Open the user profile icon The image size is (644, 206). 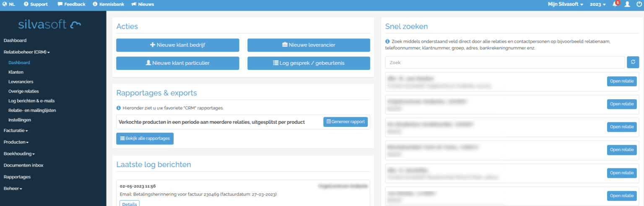627,4
